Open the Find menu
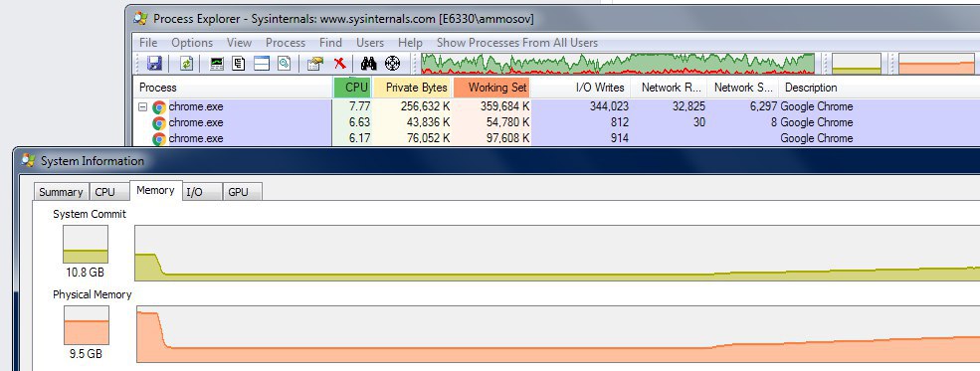980x371 pixels. coord(330,43)
